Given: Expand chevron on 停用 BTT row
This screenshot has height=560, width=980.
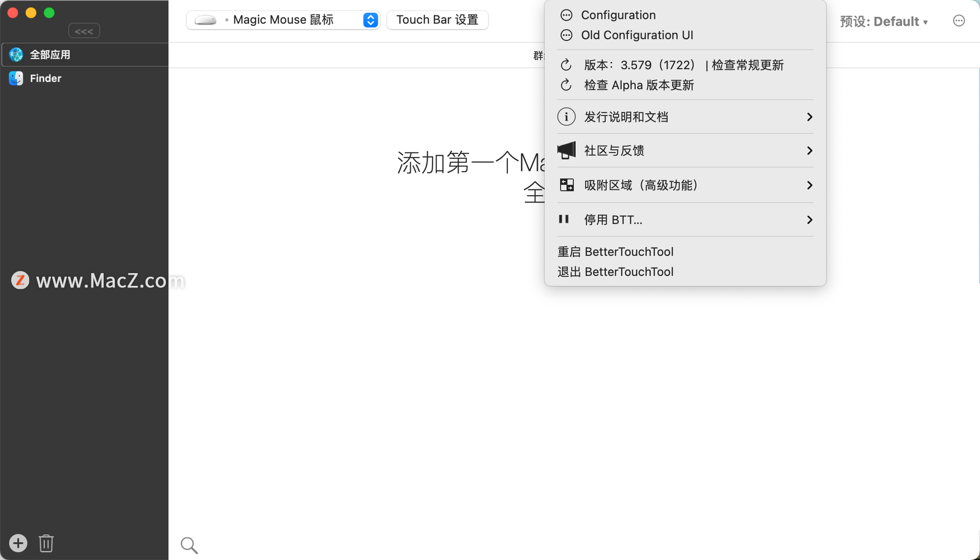Looking at the screenshot, I should click(810, 220).
